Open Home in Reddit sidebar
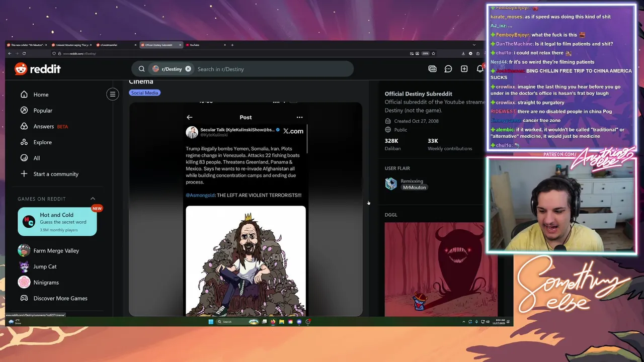Viewport: 644px width, 362px height. click(x=41, y=95)
